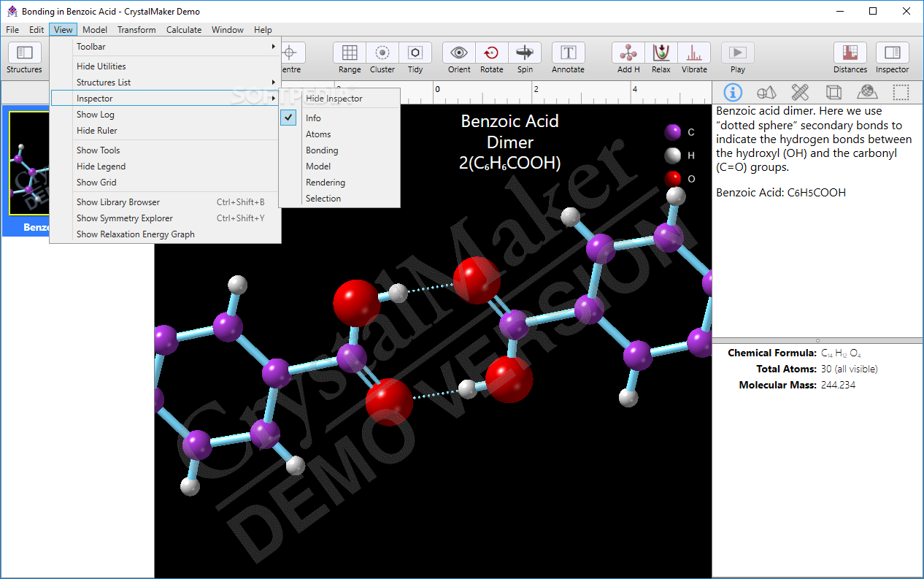The image size is (924, 579).
Task: Select the benzoic acid structure thumbnail
Action: [x=29, y=164]
